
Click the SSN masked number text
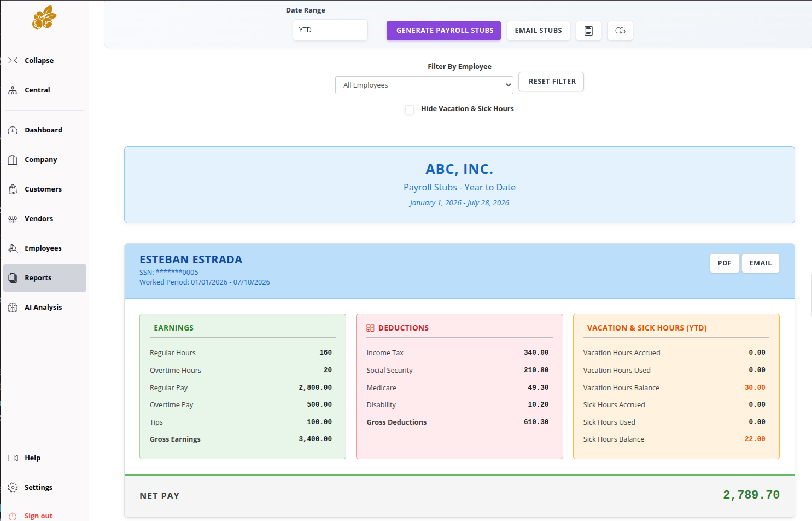point(169,272)
